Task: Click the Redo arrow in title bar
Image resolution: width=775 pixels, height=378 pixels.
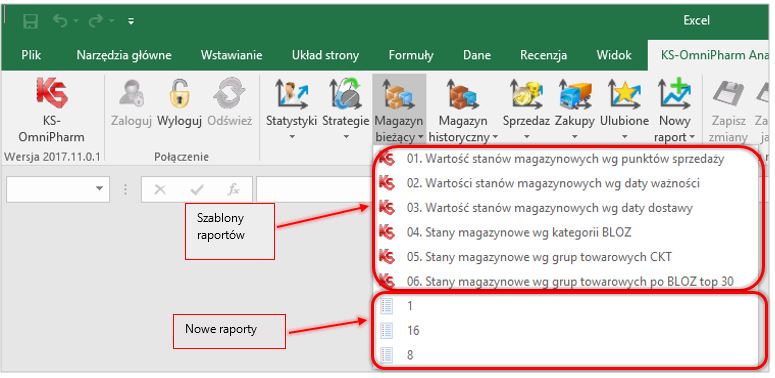Action: point(95,21)
